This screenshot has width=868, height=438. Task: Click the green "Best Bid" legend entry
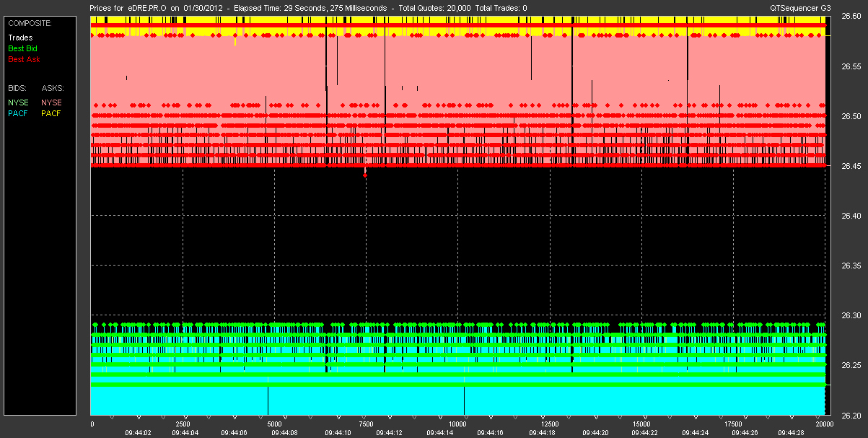pyautogui.click(x=22, y=48)
